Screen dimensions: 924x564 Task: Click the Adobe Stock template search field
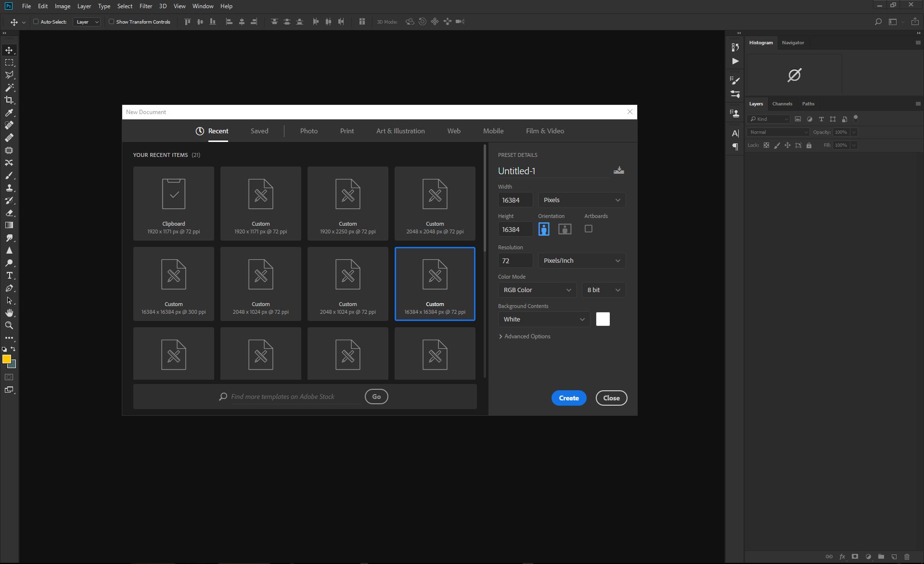[295, 397]
